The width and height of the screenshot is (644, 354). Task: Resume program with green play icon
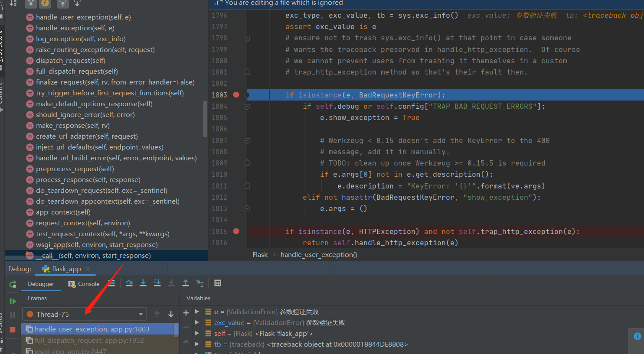click(13, 301)
